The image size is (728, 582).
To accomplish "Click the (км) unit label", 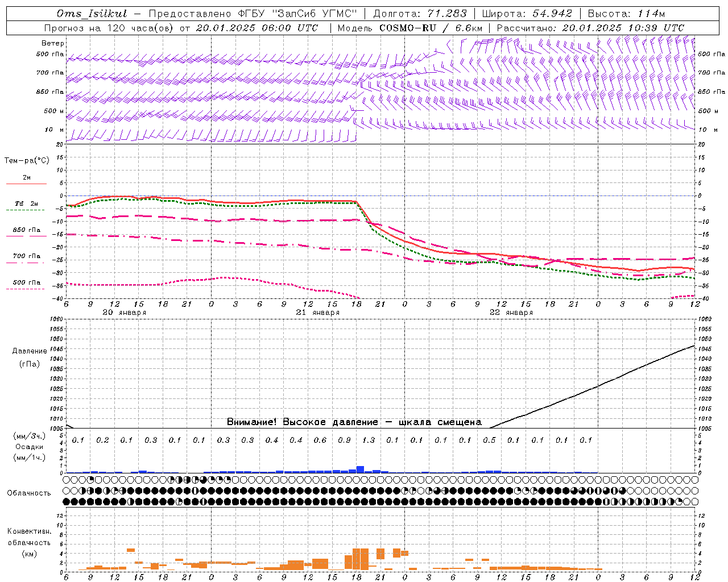I will point(30,554).
